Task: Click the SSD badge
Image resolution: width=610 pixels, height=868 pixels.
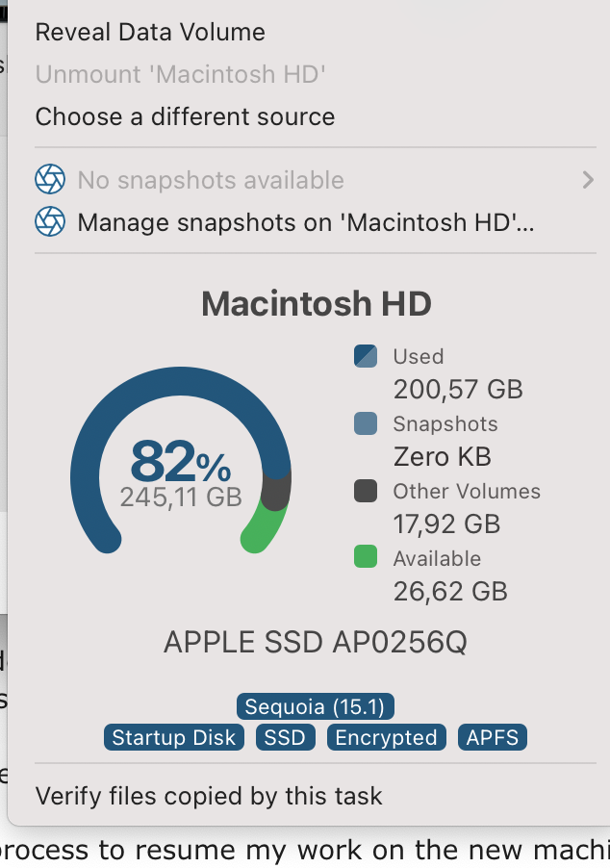Action: tap(285, 737)
